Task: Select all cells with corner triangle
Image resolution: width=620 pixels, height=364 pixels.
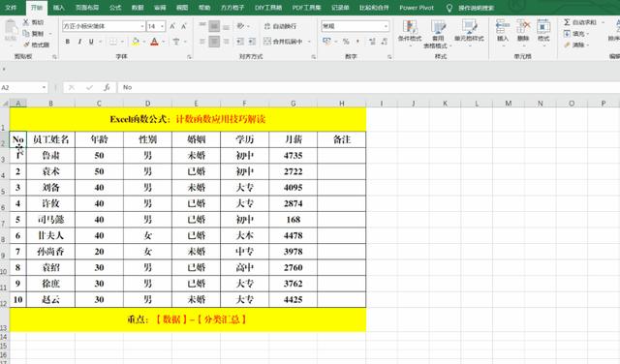Action: click(5, 104)
